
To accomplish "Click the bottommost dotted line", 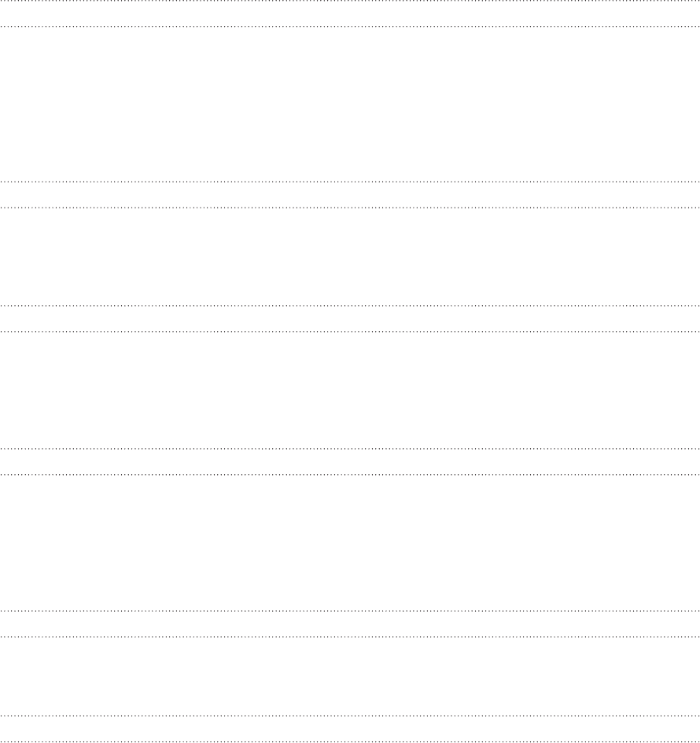I will pos(350,741).
